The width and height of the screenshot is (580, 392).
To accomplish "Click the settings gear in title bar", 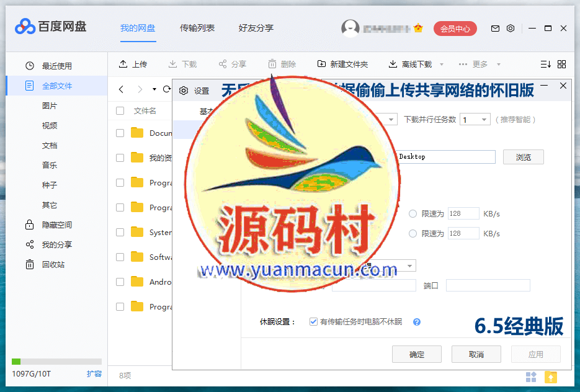I will (511, 28).
